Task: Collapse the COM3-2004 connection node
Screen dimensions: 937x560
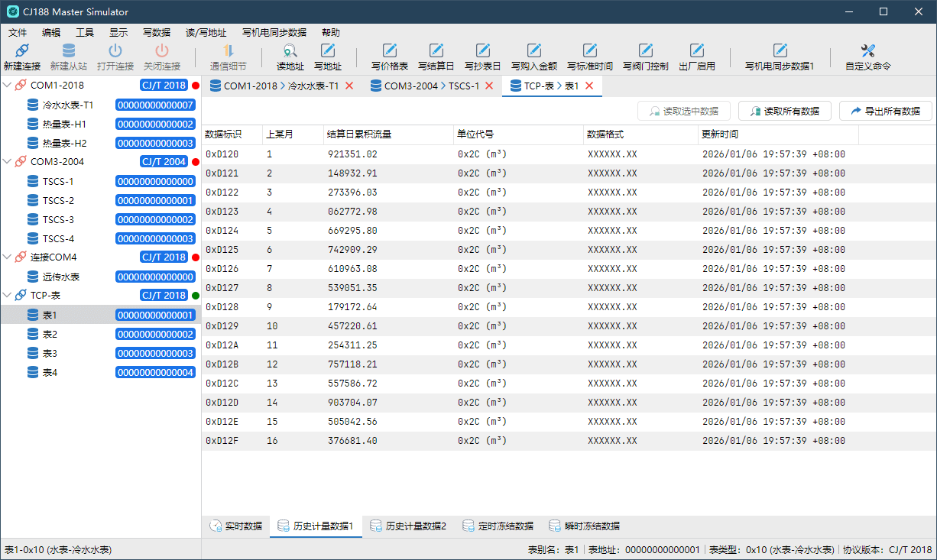Action: tap(8, 162)
